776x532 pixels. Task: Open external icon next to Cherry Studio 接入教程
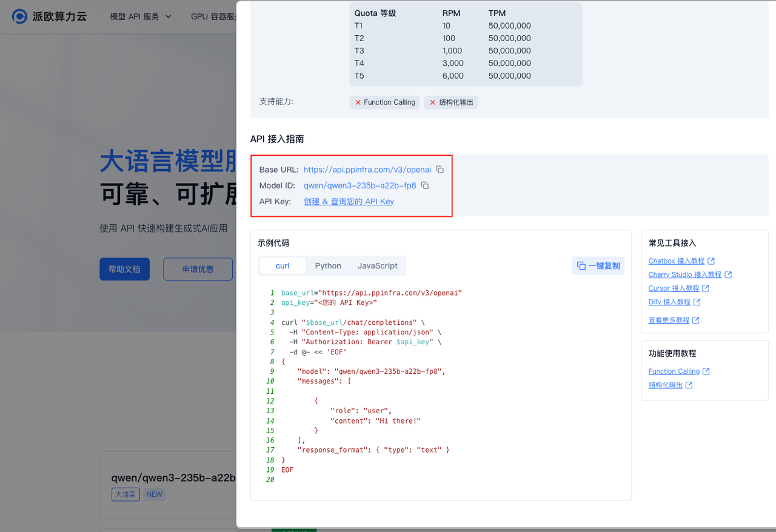tap(728, 274)
